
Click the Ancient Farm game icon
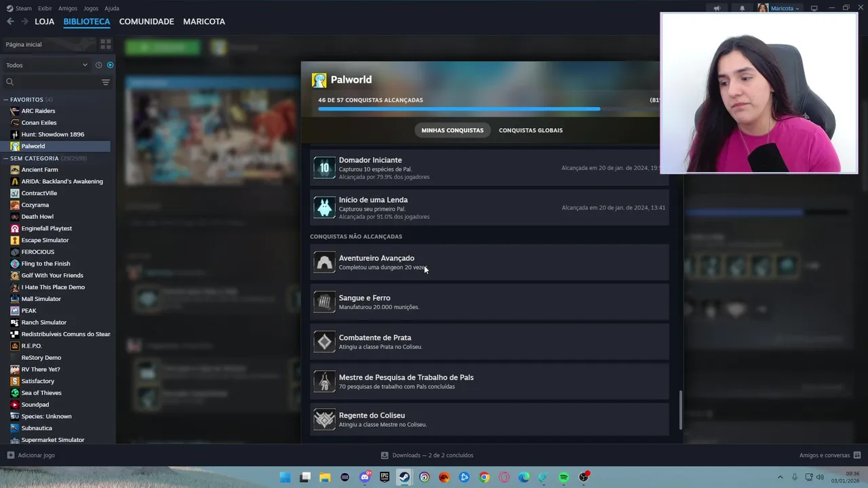(x=15, y=169)
